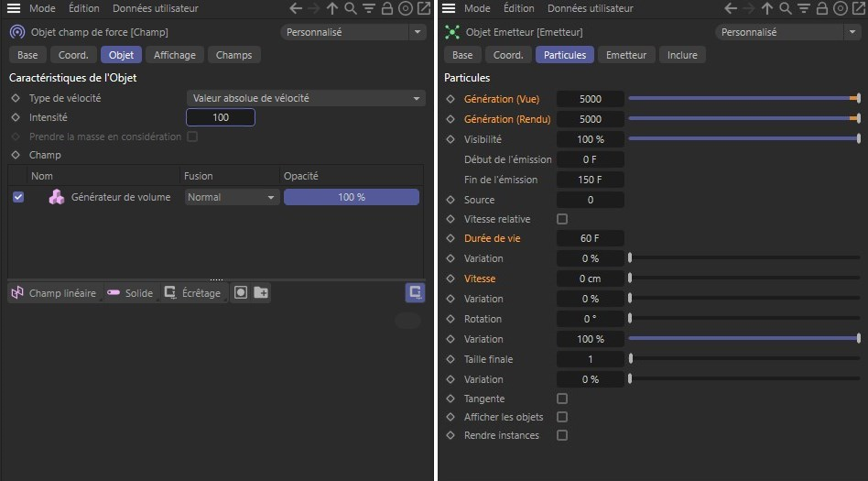
Task: Click the add folder icon in field list
Action: pos(261,293)
